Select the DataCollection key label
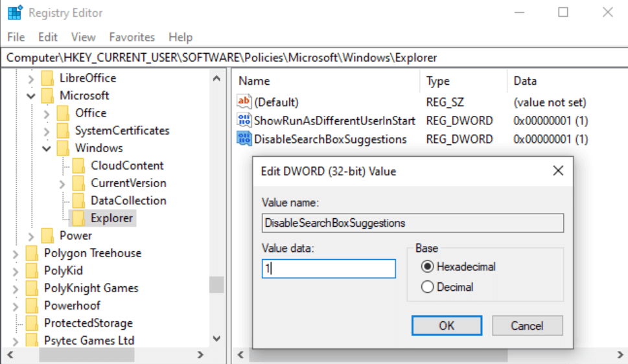628x364 pixels. point(128,200)
